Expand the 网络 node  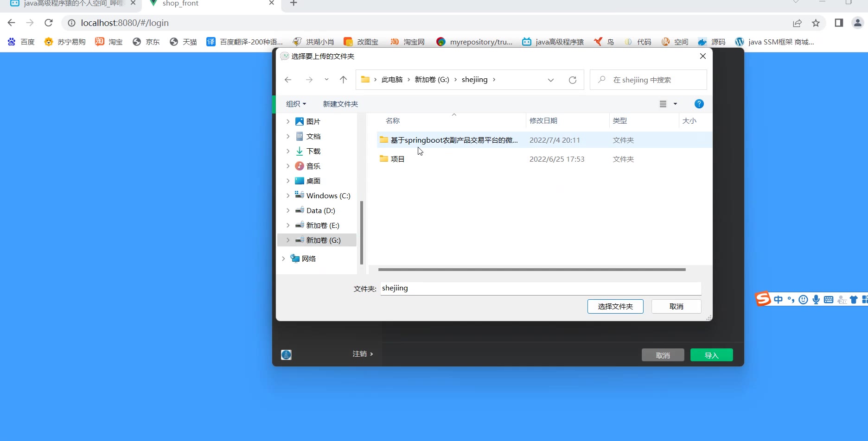(283, 258)
